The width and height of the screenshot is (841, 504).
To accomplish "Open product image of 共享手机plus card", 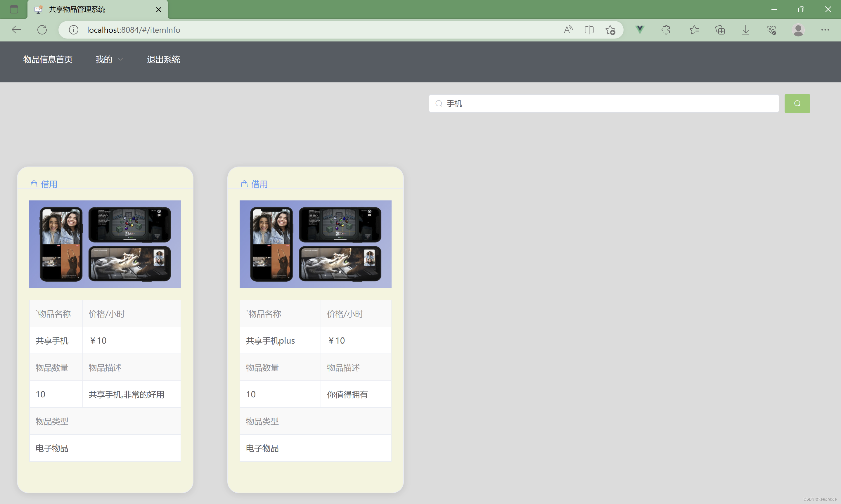I will point(315,244).
